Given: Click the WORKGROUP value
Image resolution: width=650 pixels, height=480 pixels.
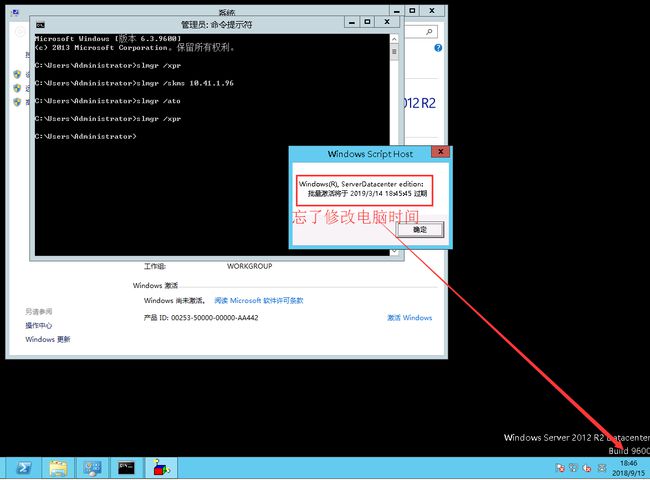Looking at the screenshot, I should click(x=250, y=266).
